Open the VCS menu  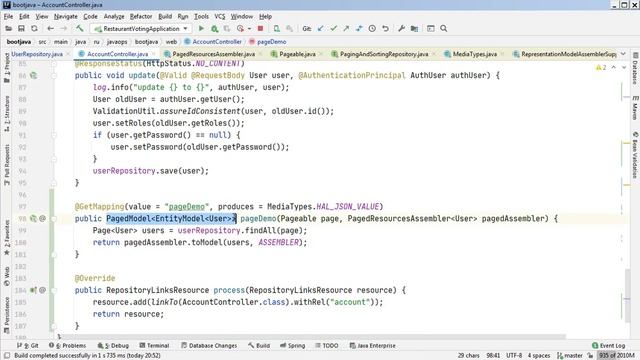220,16
